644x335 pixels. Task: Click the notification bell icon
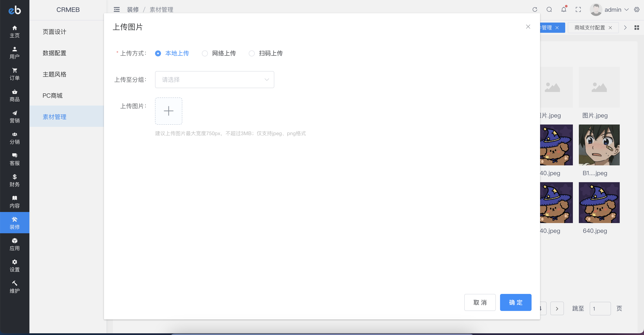click(x=564, y=10)
